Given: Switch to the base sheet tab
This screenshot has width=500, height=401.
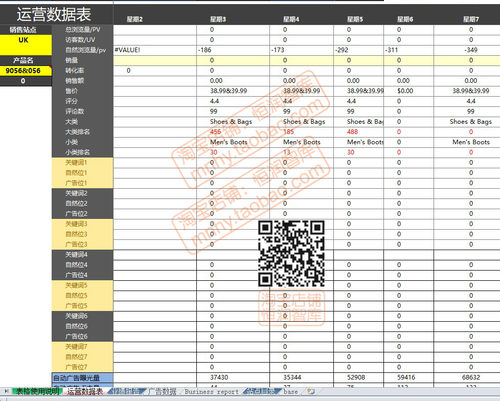Looking at the screenshot, I should (x=291, y=392).
